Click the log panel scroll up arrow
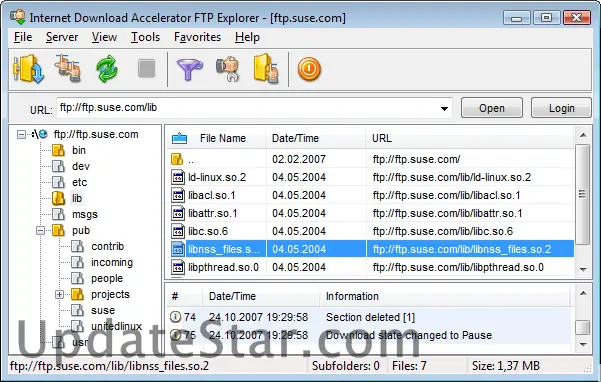This screenshot has height=382, width=601. (x=583, y=293)
